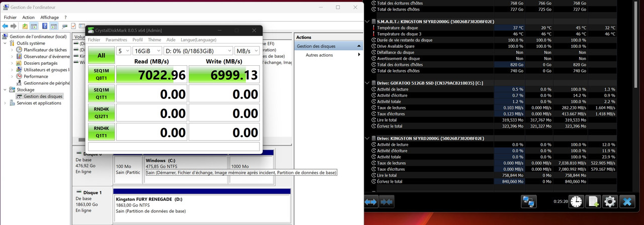The width and height of the screenshot is (644, 225).
Task: Collapse the Outils système tree node
Action: [5, 43]
